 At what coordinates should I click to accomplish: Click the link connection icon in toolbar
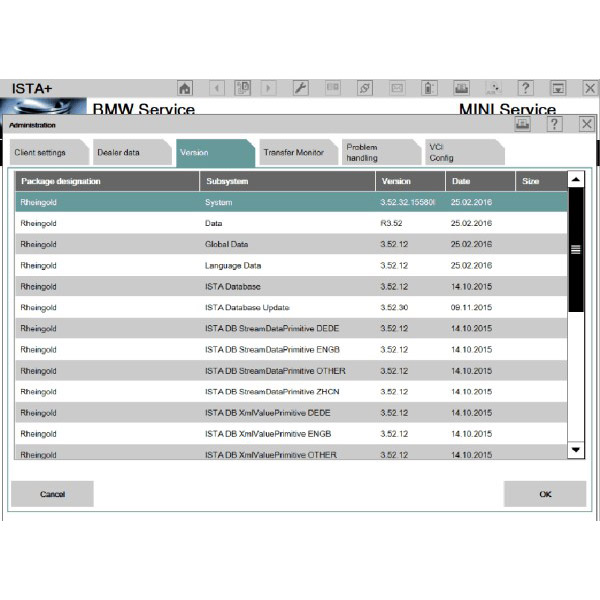coord(365,89)
